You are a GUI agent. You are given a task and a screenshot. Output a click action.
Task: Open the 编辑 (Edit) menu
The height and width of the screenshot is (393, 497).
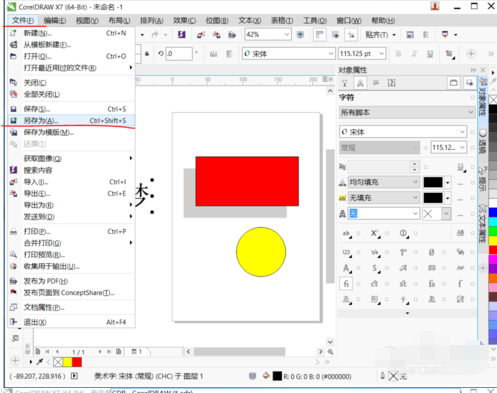pos(55,21)
